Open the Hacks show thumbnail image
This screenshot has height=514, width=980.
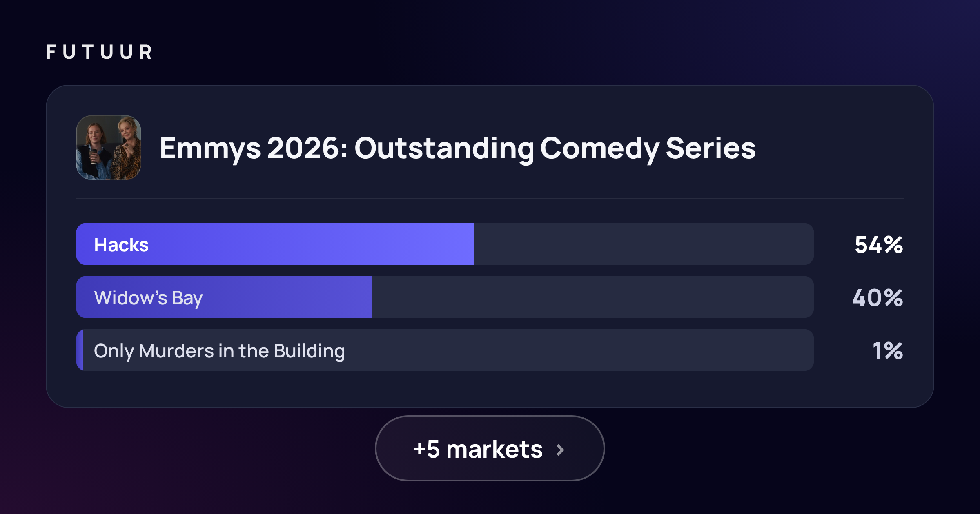point(109,148)
